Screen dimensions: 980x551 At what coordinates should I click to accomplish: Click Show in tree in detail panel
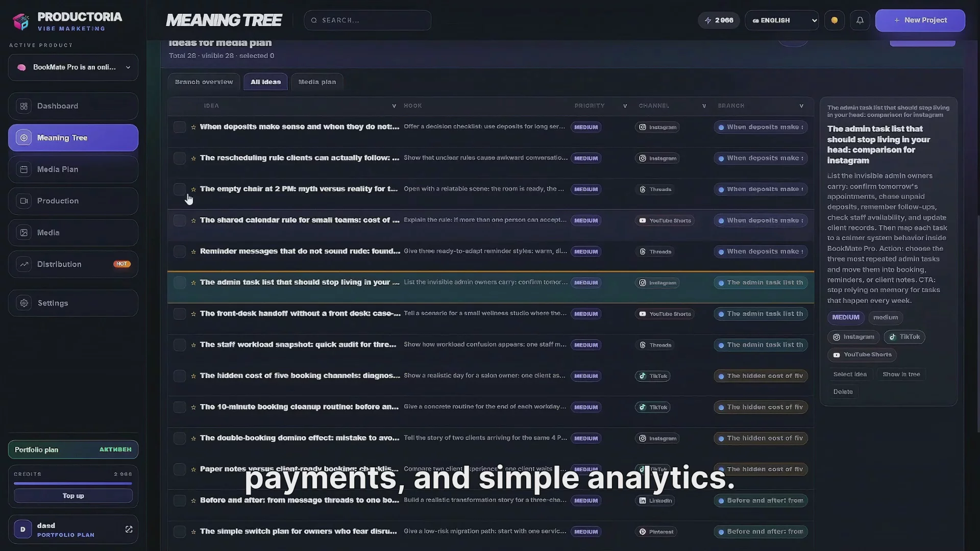click(901, 374)
